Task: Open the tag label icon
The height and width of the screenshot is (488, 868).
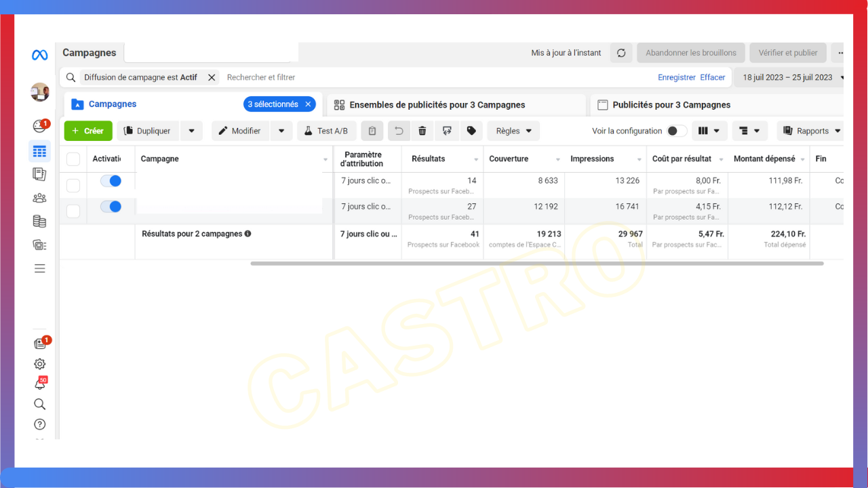Action: coord(471,131)
